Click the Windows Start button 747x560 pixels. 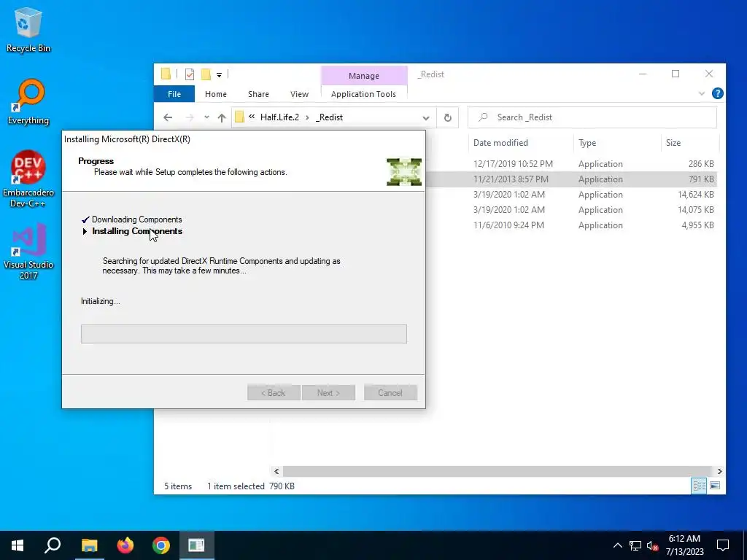(x=18, y=545)
